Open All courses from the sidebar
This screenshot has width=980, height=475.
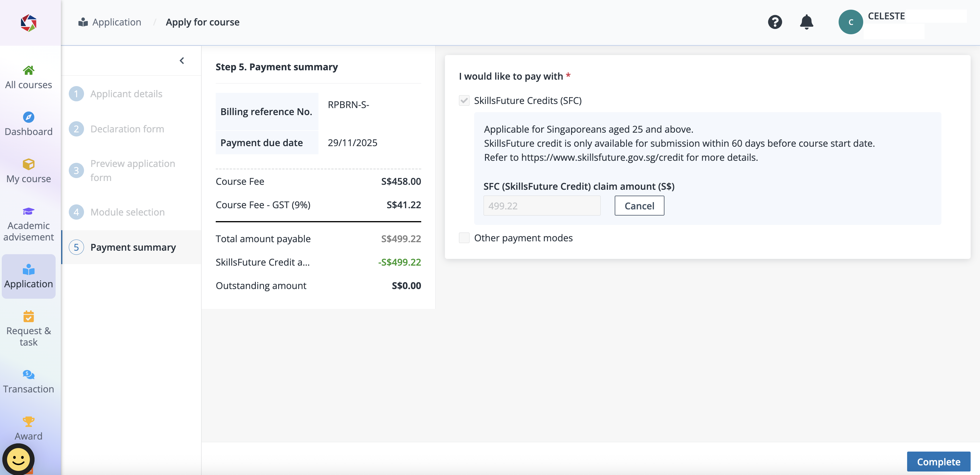coord(29,77)
